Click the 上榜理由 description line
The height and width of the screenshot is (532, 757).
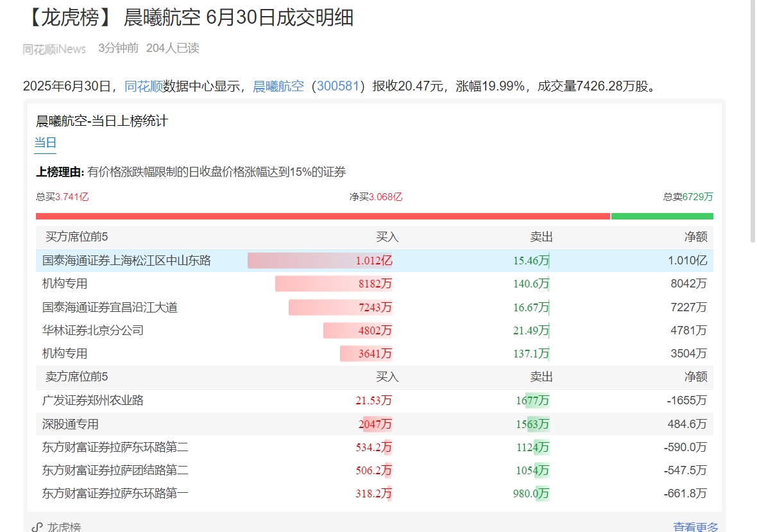pos(191,173)
